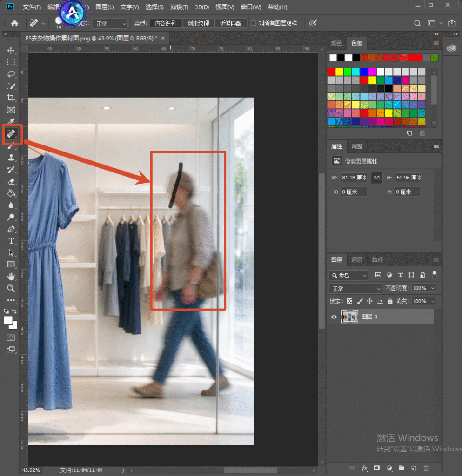This screenshot has height=476, width=462.
Task: Choose the 创建纹理 type button
Action: pyautogui.click(x=198, y=23)
